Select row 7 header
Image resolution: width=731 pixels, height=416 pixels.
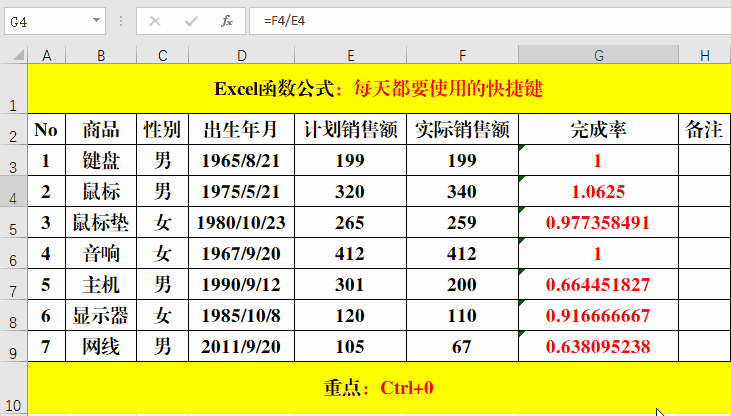(14, 284)
